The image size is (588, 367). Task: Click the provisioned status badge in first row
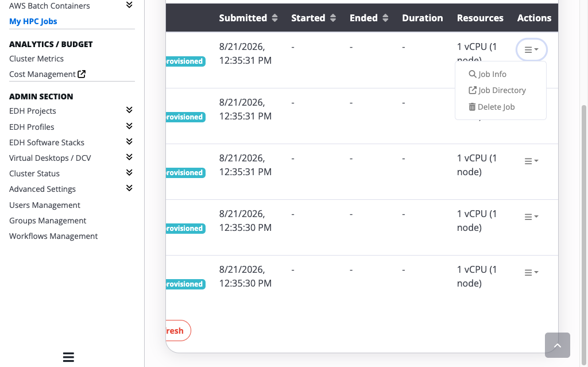click(185, 61)
